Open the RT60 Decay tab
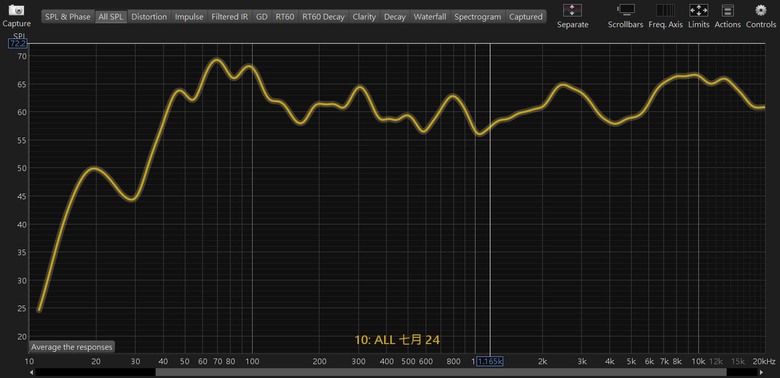The height and width of the screenshot is (378, 780). tap(323, 16)
